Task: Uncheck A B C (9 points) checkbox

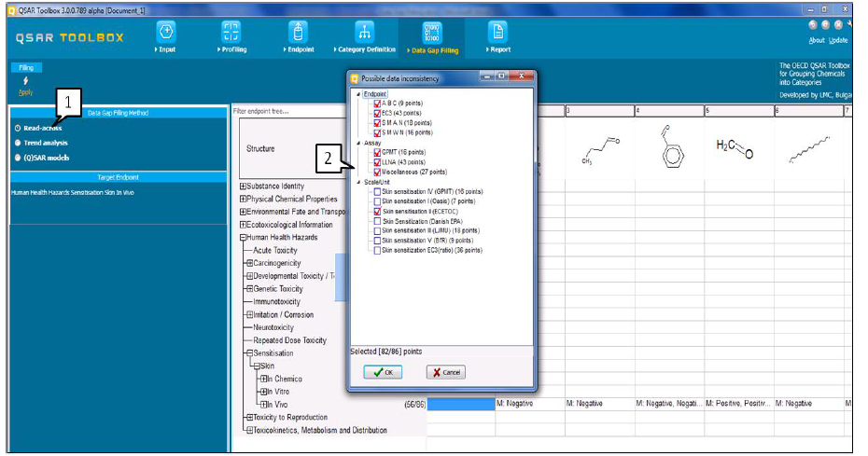Action: [x=378, y=104]
